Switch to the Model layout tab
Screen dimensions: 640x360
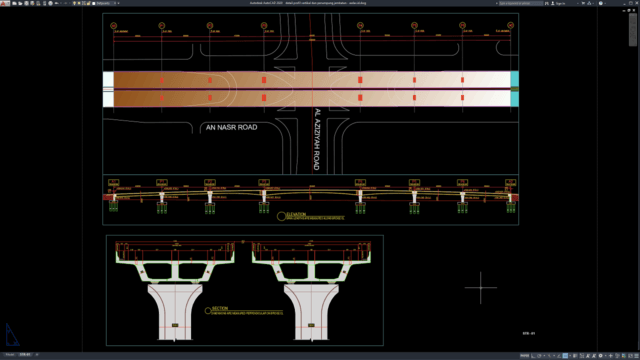click(10, 354)
